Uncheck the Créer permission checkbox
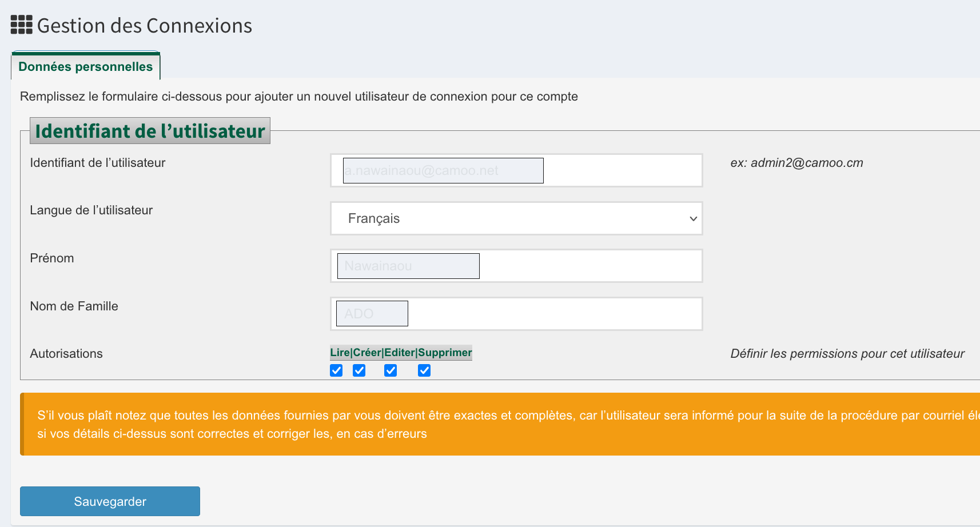This screenshot has width=980, height=527. click(x=359, y=370)
